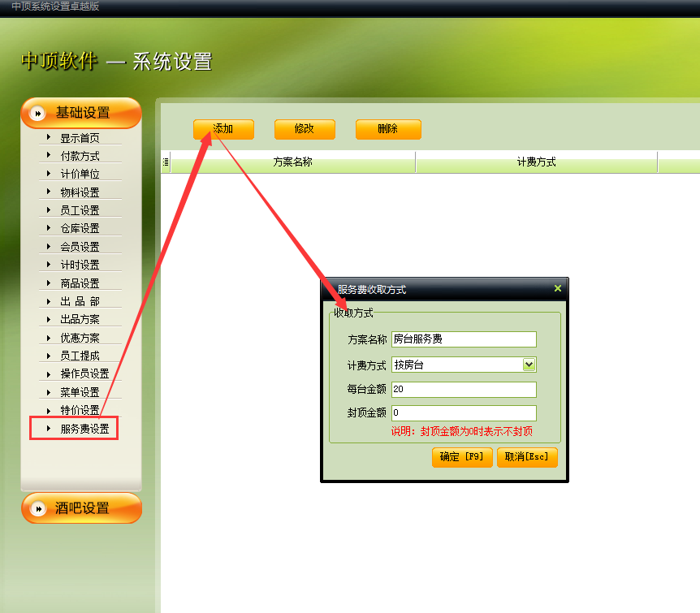The height and width of the screenshot is (613, 700).
Task: Open 操作员设置 sidebar item
Action: click(84, 373)
